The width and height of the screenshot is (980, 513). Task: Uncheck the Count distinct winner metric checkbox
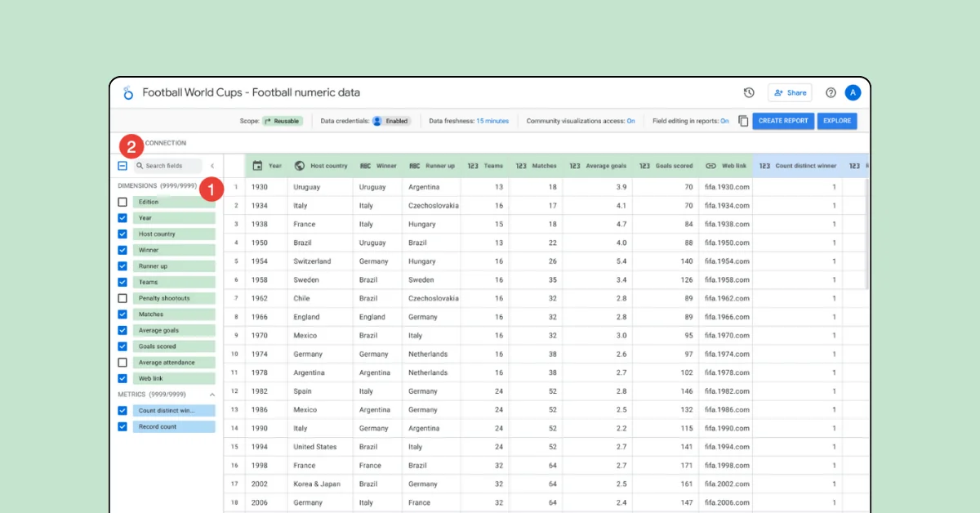pos(122,411)
